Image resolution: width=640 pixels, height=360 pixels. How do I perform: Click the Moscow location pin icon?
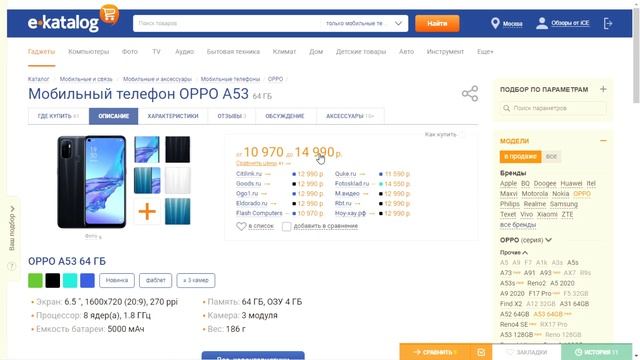click(495, 23)
